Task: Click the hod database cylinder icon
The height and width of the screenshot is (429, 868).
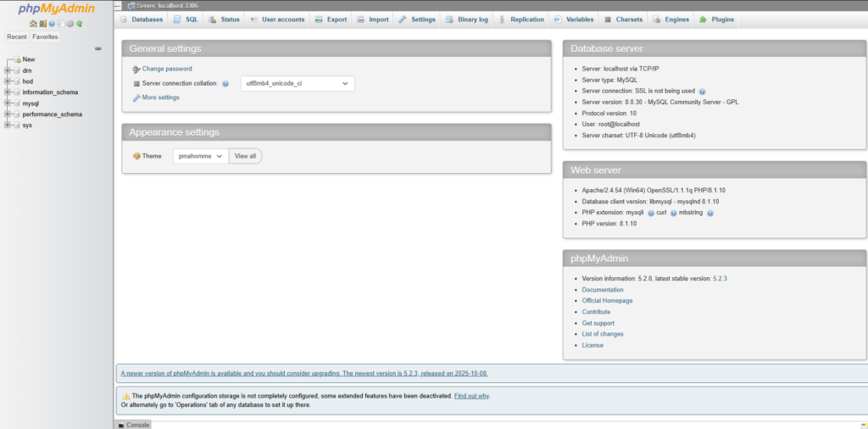Action: coord(17,81)
